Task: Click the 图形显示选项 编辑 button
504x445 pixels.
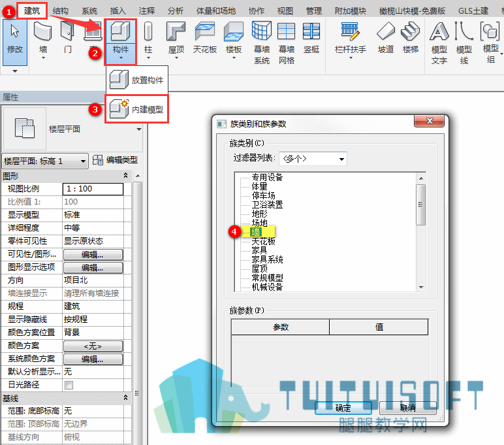Action: tap(93, 267)
